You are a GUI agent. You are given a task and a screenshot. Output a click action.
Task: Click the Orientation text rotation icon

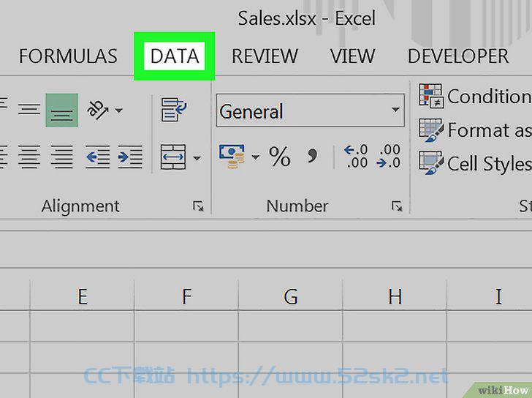[98, 110]
